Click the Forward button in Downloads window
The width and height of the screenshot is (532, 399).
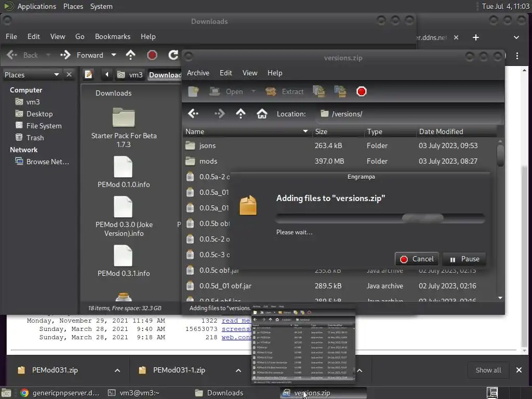pos(82,55)
